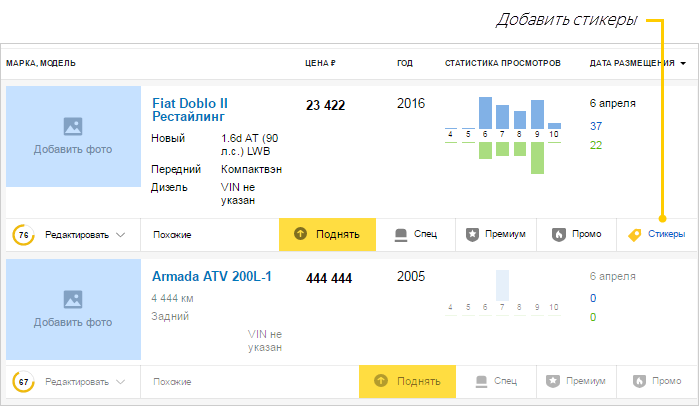Viewport: 699px width, 406px height.
Task: Click the day 9 bar in Fiat view statistics
Action: point(537,115)
